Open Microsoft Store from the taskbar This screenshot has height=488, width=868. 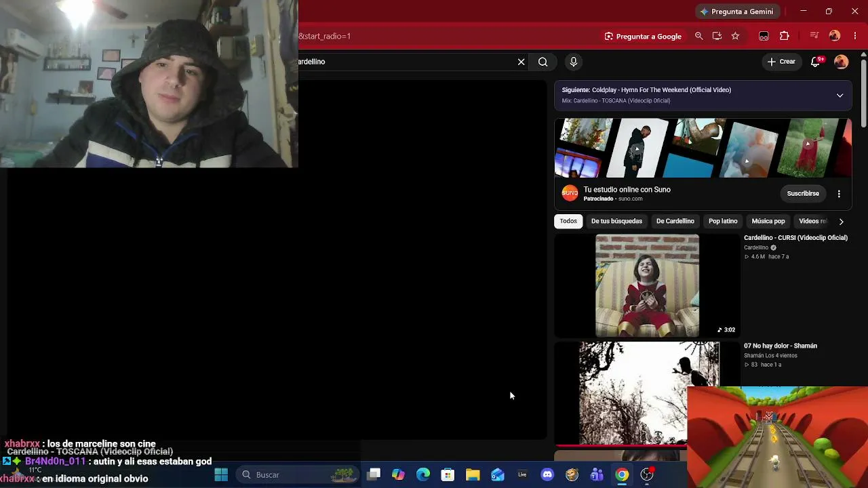[448, 474]
